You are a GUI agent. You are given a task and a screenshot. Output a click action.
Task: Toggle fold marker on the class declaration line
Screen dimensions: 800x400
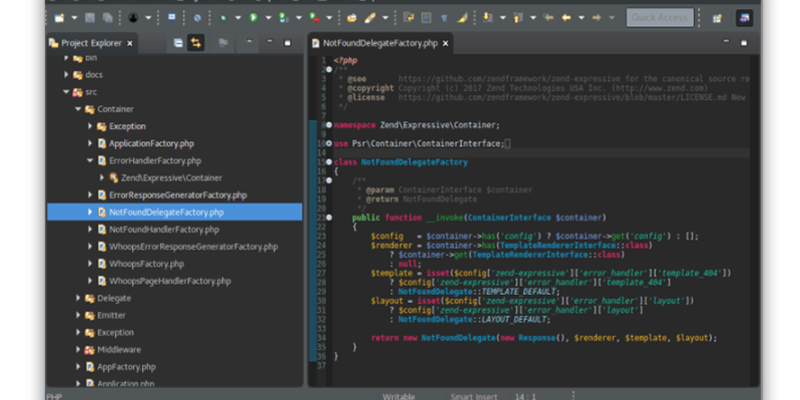pos(327,161)
